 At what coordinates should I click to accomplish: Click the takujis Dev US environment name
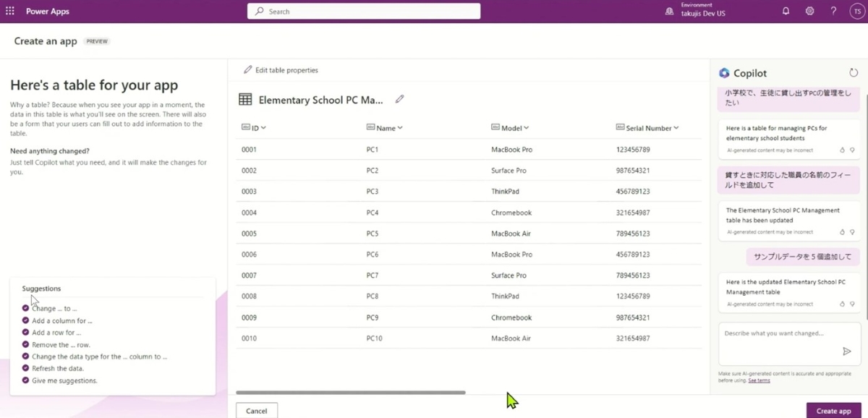(x=703, y=14)
